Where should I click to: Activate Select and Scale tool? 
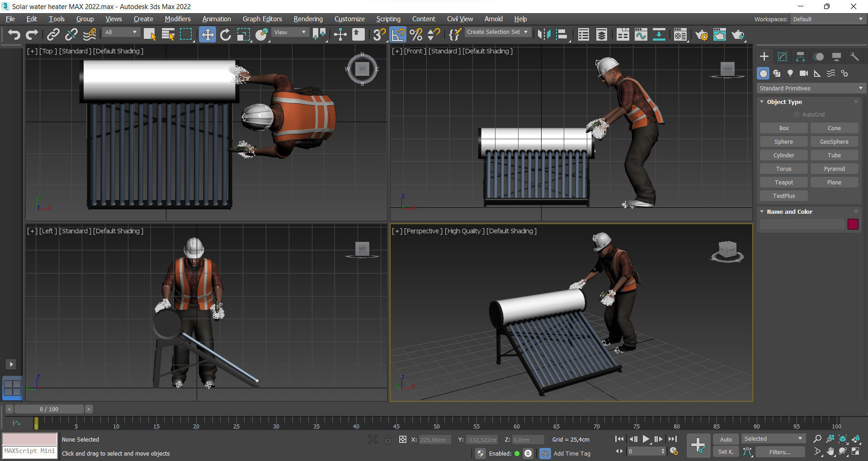244,35
